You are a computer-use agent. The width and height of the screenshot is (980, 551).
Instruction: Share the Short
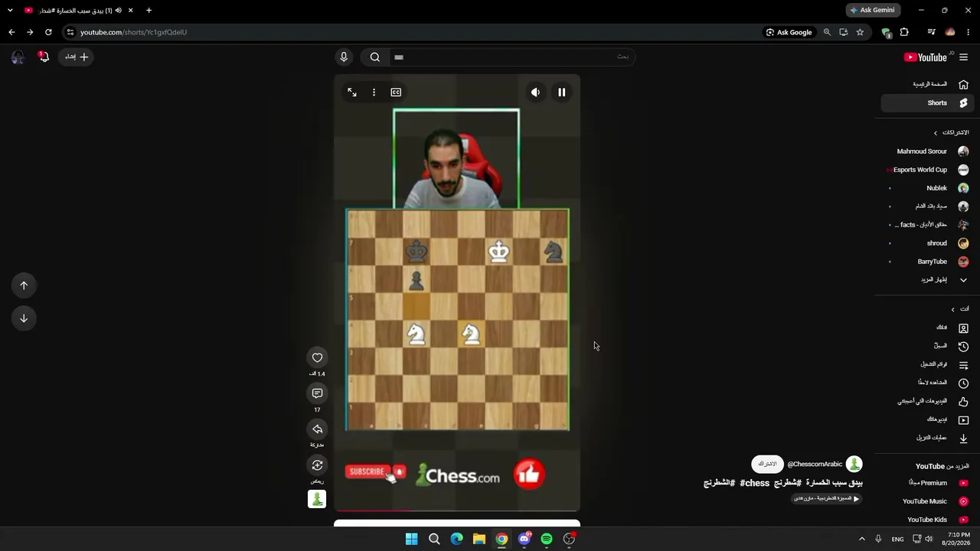tap(317, 429)
